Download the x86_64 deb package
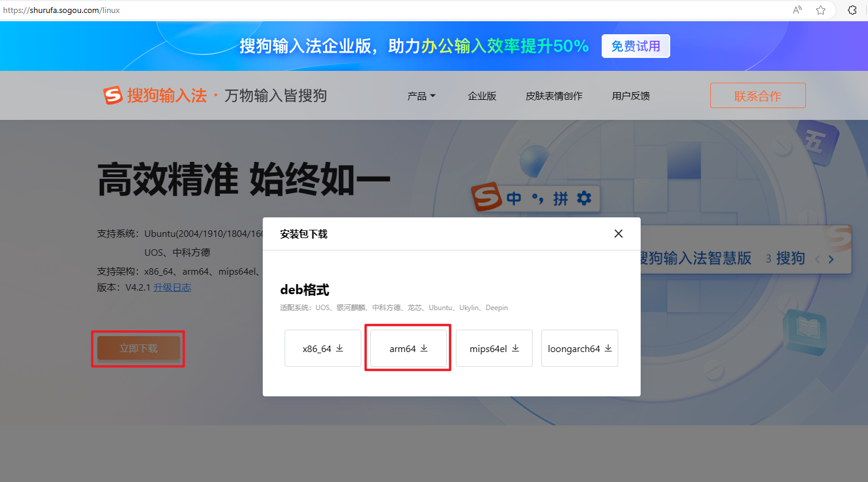The image size is (868, 482). coord(323,349)
